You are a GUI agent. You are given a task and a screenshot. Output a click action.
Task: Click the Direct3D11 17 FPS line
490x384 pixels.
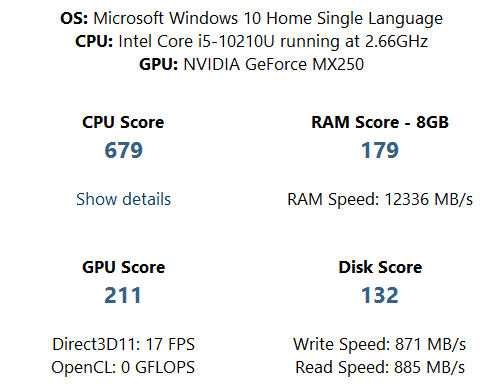(x=123, y=344)
